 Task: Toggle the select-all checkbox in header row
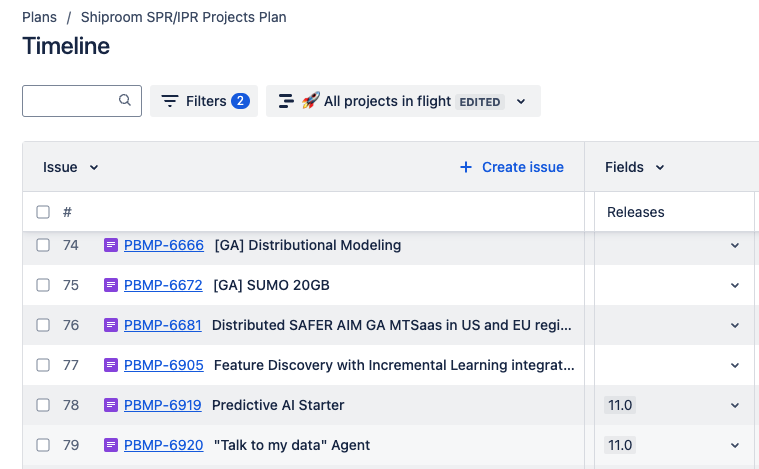[x=43, y=212]
